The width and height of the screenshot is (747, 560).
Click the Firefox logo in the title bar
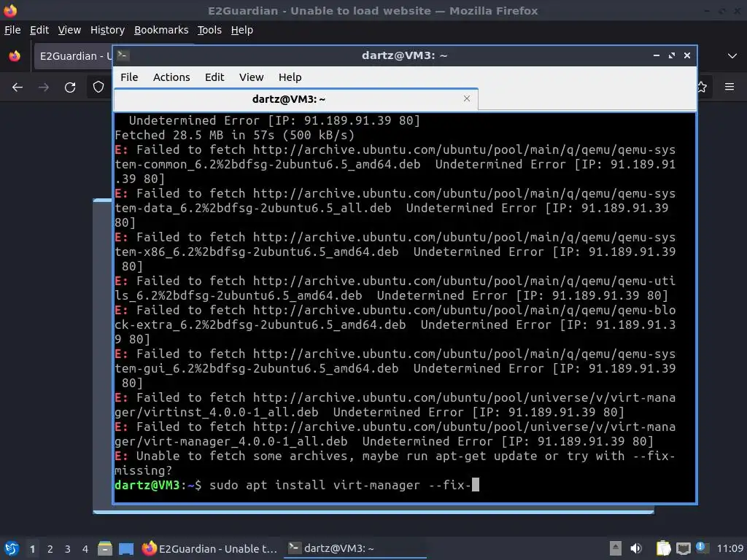(x=10, y=10)
